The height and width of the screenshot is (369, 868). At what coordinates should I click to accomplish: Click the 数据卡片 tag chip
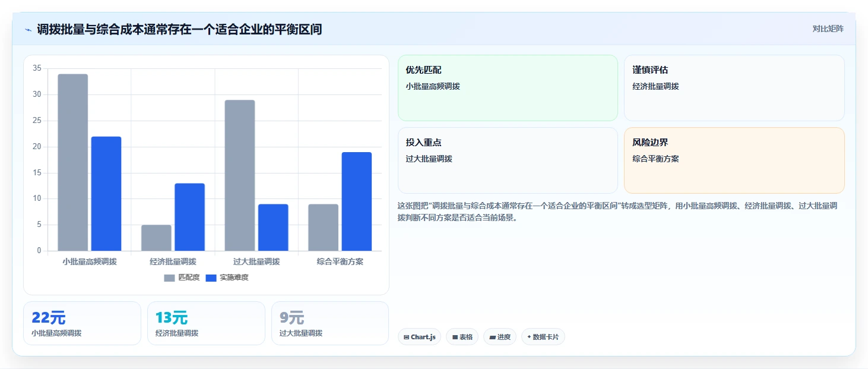point(543,337)
